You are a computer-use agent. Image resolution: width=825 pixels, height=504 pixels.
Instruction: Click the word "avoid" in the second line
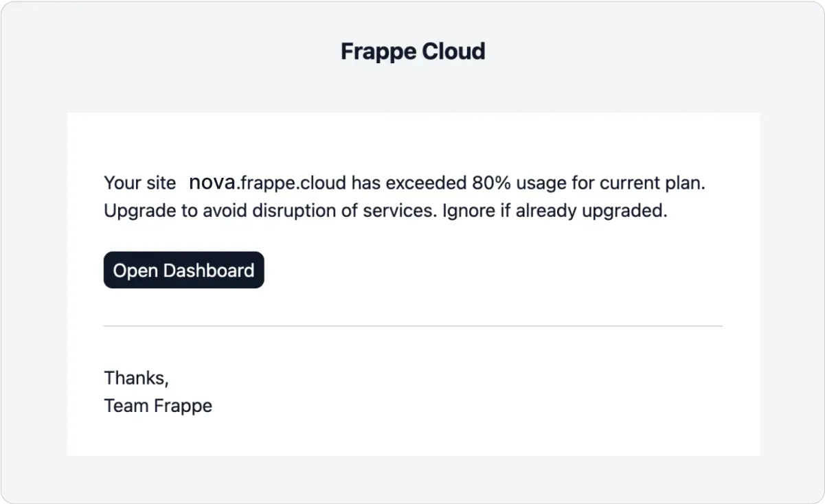225,211
